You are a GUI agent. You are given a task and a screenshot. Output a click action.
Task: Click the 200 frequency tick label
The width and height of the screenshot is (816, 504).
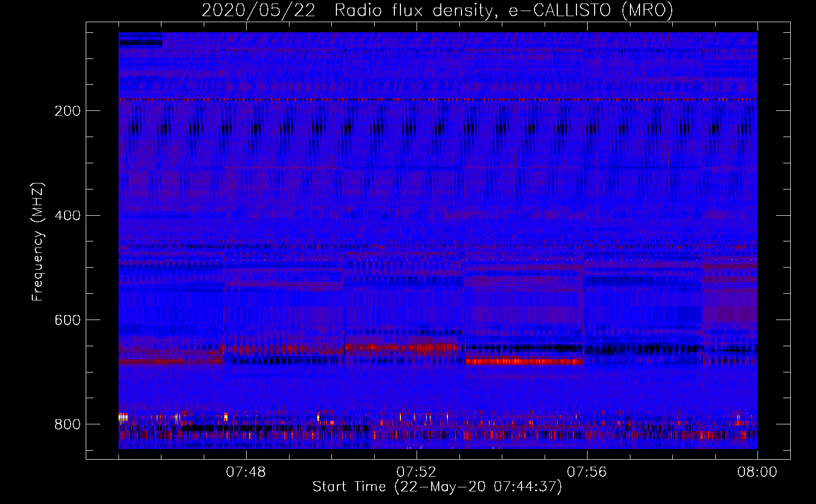click(x=68, y=111)
